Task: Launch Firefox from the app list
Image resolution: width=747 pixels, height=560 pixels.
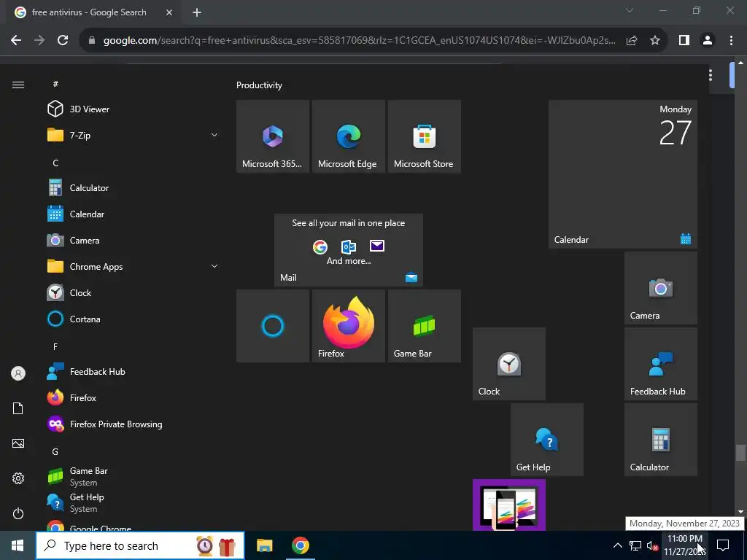Action: pyautogui.click(x=132, y=397)
